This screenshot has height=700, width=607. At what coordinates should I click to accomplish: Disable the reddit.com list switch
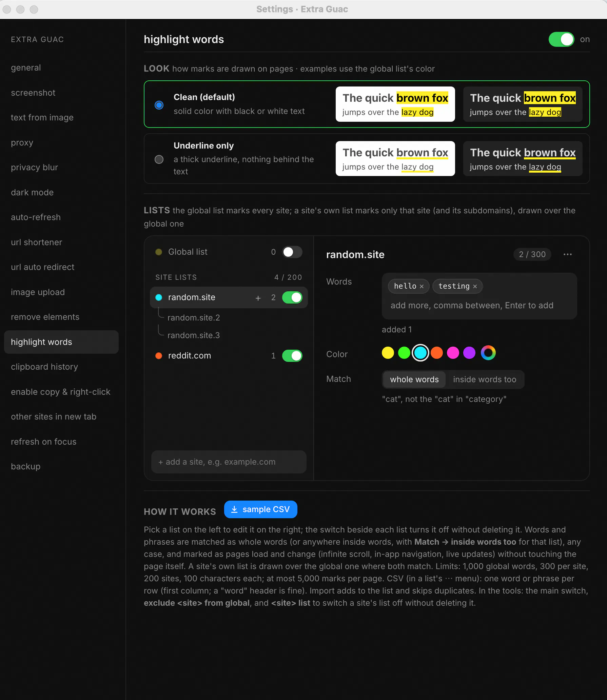click(x=292, y=356)
